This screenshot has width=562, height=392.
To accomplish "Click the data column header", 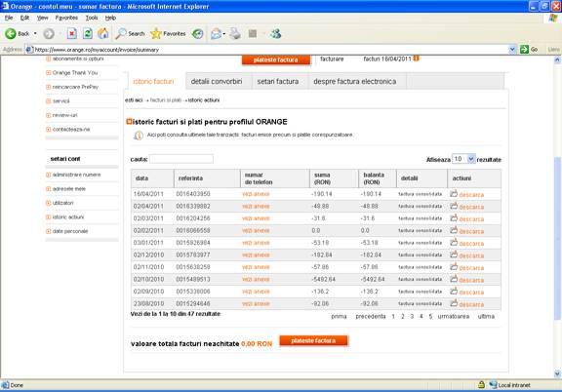I will 152,178.
